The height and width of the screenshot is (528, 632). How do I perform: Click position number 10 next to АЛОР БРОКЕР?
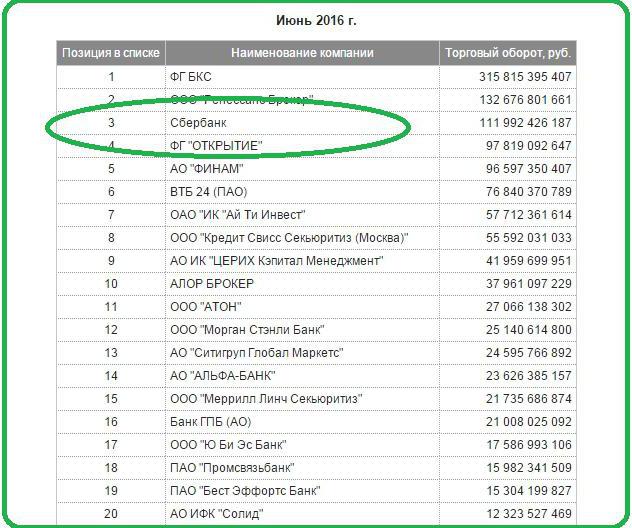[111, 284]
